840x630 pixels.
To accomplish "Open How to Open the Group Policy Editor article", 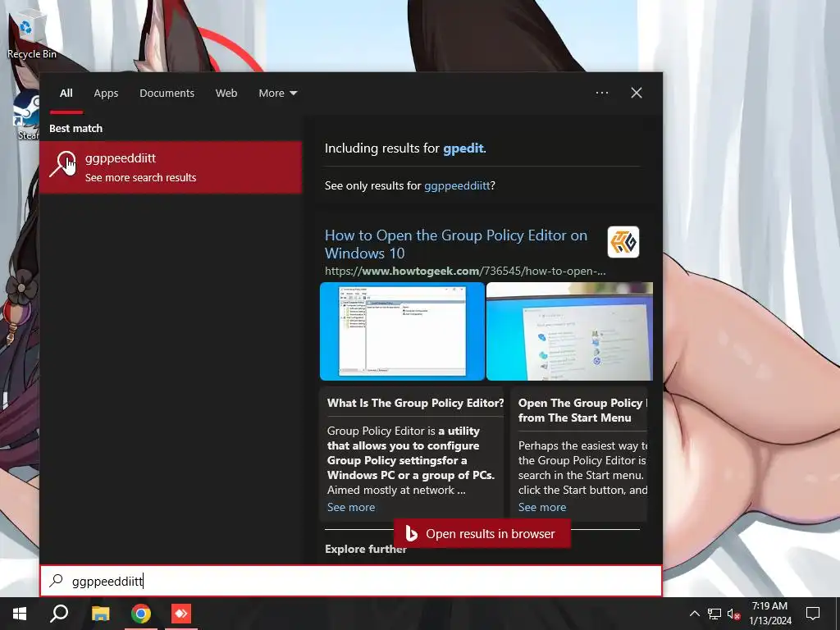I will coord(455,244).
